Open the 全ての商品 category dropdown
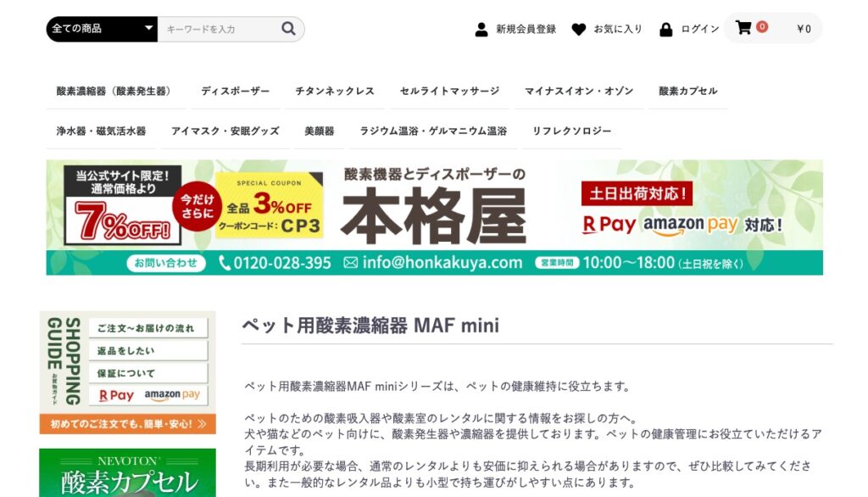 click(x=102, y=29)
